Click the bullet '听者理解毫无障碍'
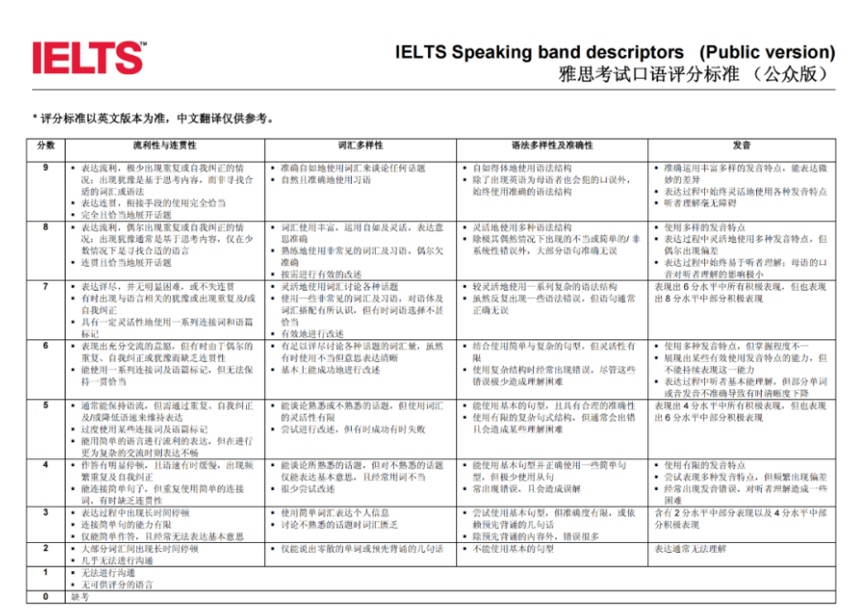 pos(699,204)
